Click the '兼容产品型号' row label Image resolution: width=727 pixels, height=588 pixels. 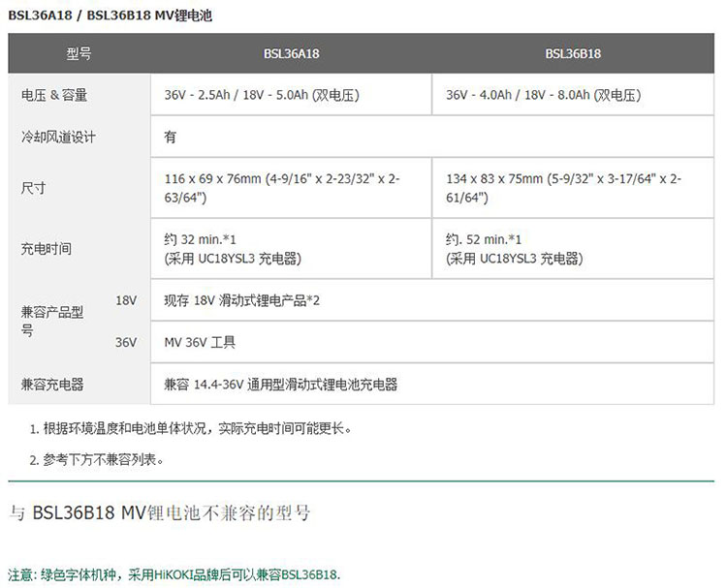point(52,321)
